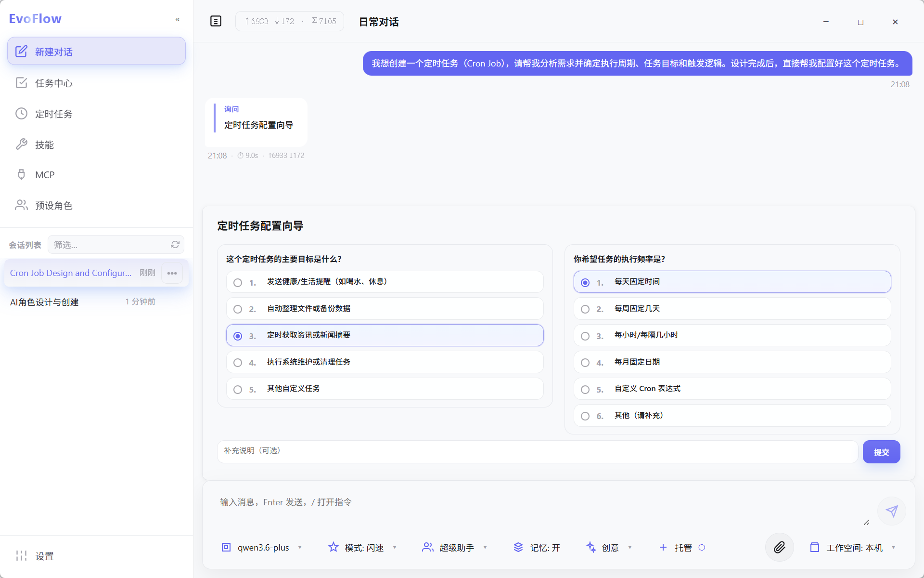Go to 任务中心 in the sidebar
The image size is (924, 578).
pos(96,83)
